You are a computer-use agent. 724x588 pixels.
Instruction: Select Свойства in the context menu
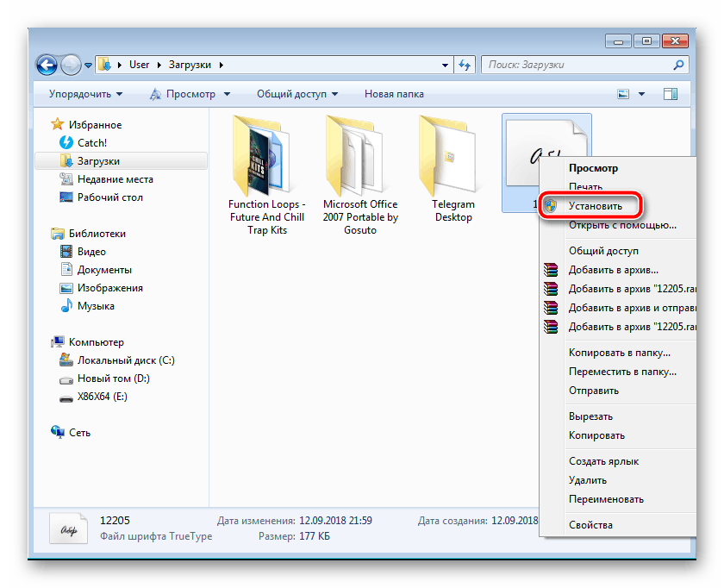point(590,525)
